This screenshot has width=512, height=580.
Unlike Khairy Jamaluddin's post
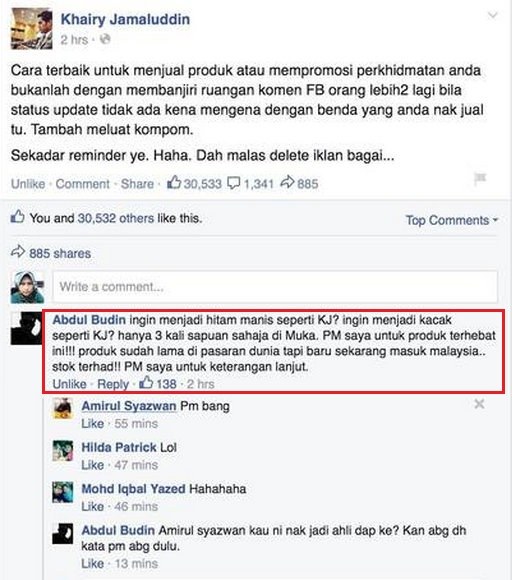pos(28,184)
